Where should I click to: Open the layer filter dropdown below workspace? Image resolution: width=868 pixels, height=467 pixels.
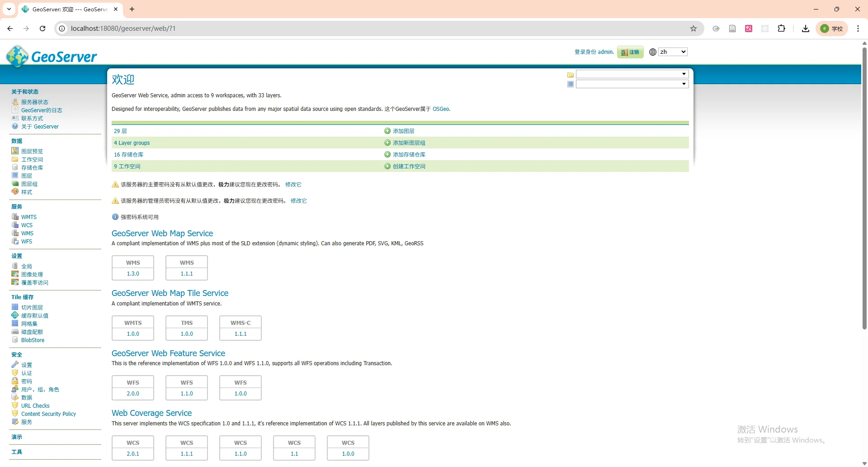(632, 84)
